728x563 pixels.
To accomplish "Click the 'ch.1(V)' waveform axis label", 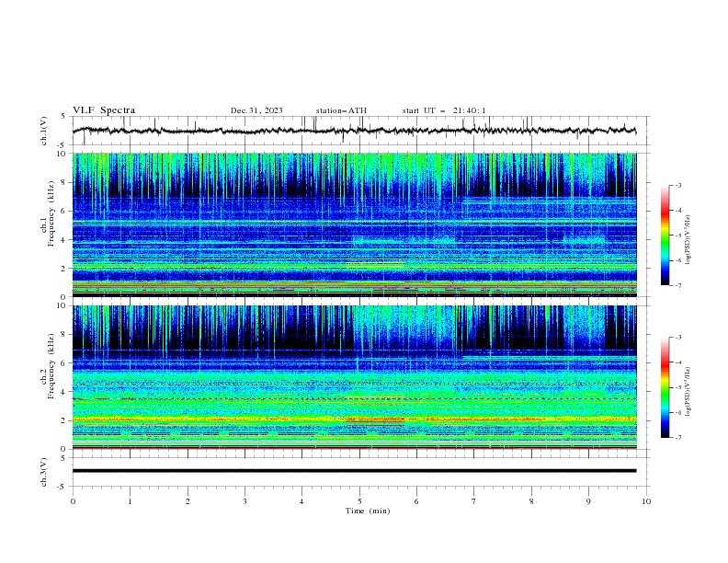I will click(x=44, y=131).
